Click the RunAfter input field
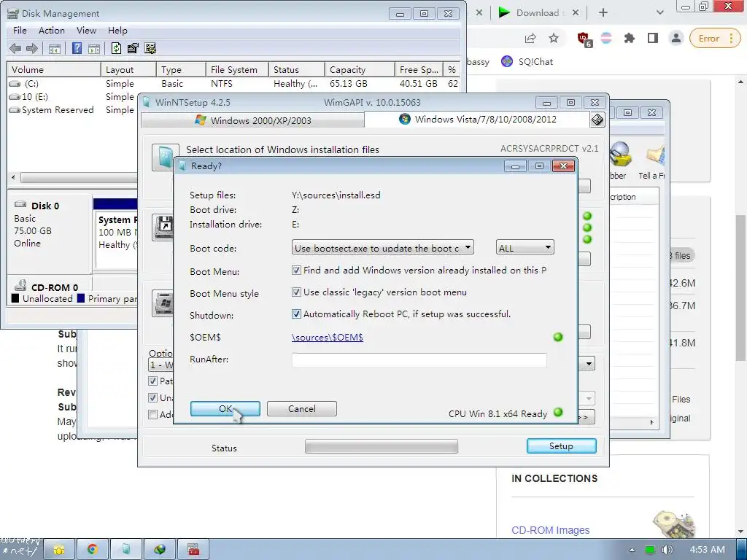747x560 pixels. (x=419, y=359)
